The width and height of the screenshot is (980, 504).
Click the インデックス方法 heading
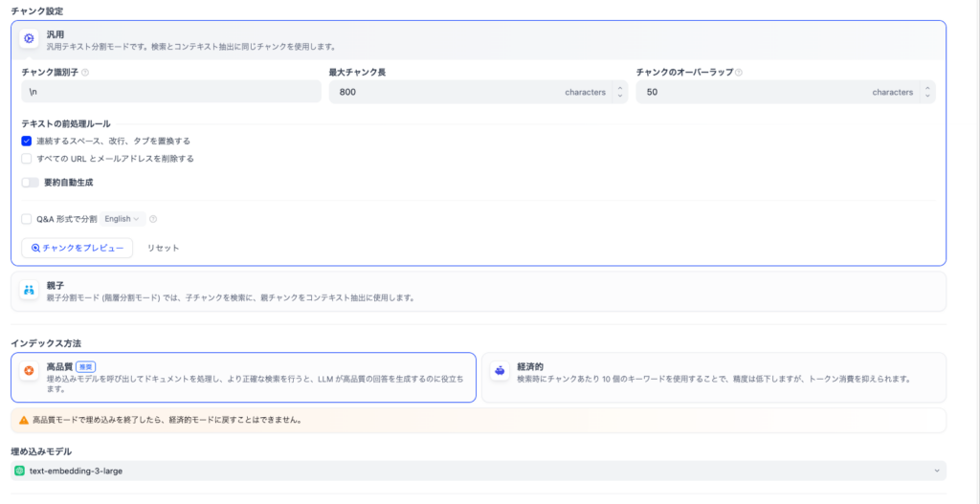[46, 343]
